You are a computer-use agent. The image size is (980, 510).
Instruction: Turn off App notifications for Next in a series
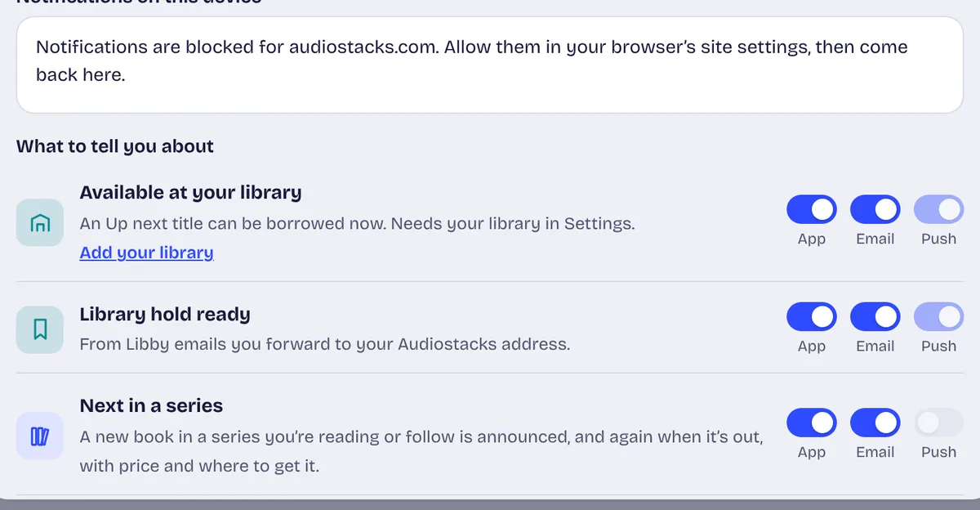coord(812,423)
